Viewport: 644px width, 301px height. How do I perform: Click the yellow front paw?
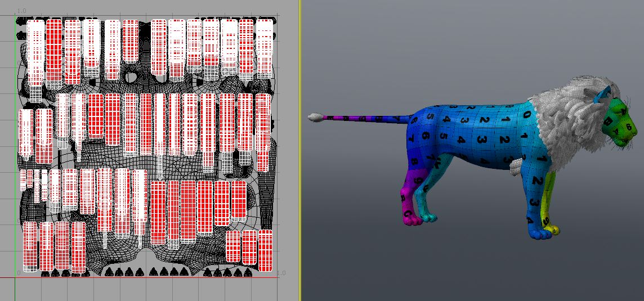click(553, 230)
